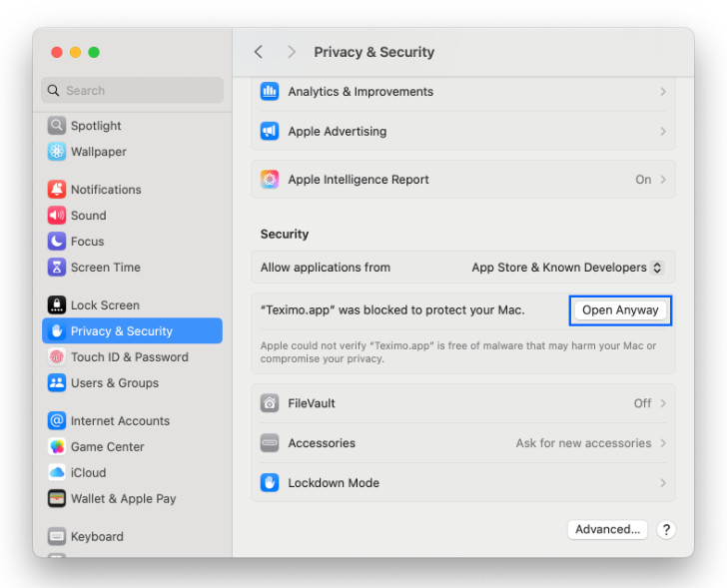This screenshot has width=727, height=588.
Task: Click the Focus moon icon
Action: point(57,242)
